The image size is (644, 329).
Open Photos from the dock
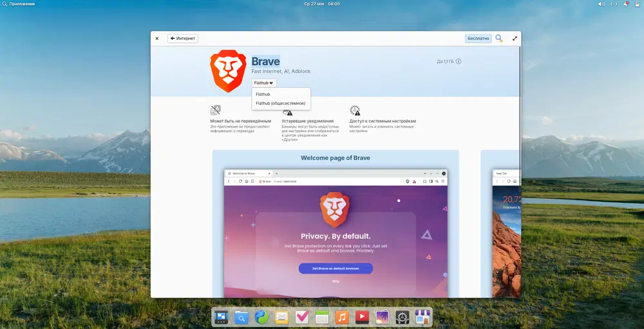[x=383, y=317]
